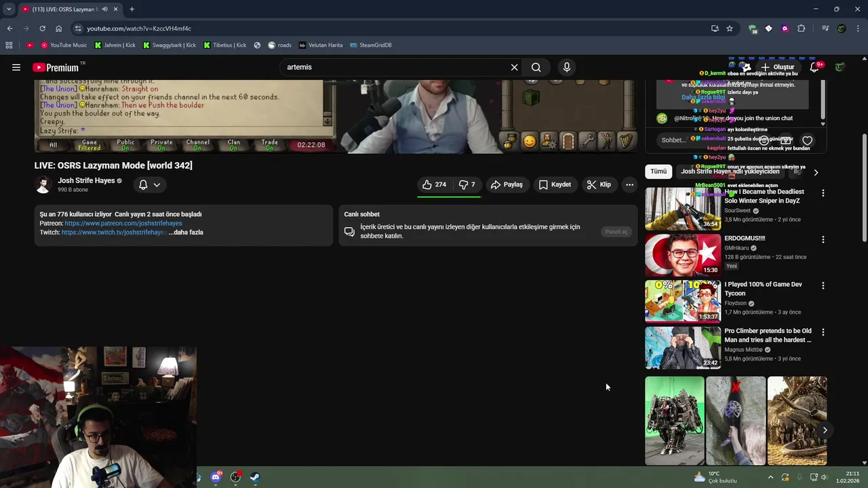The image size is (868, 488).
Task: Open a new Chrome tab
Action: pos(132,9)
